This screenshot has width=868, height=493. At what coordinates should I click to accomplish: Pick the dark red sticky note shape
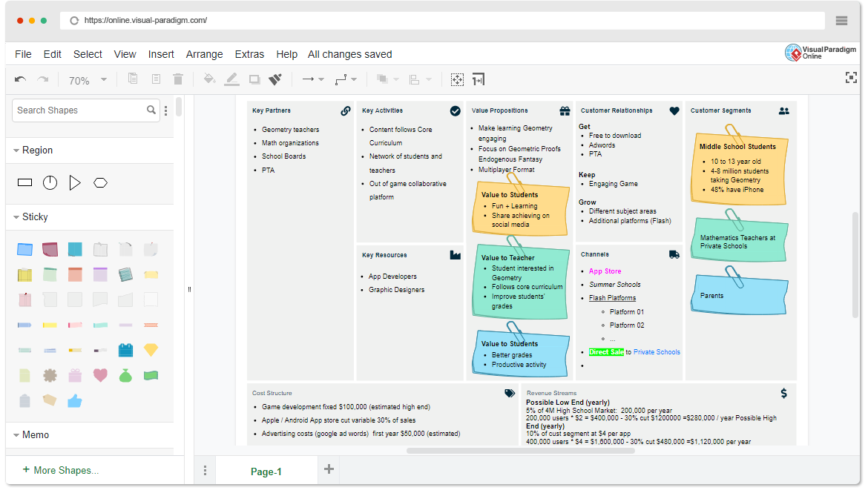tap(50, 250)
